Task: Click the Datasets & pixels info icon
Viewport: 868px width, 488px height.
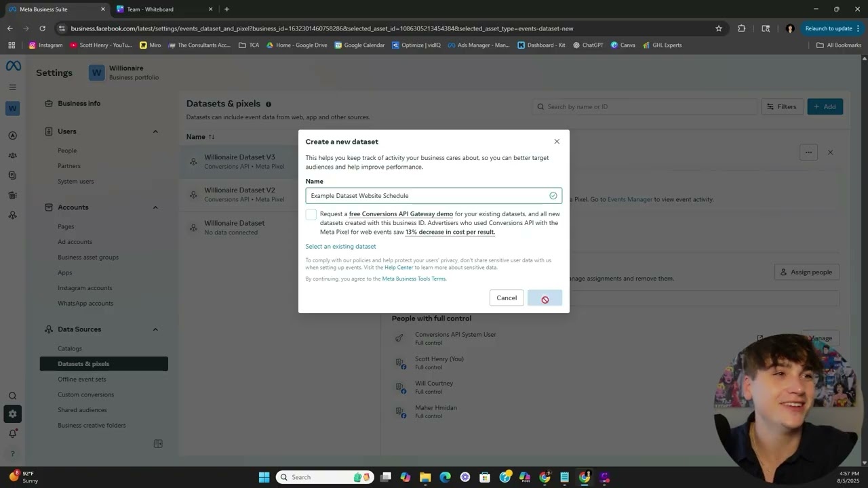Action: 269,104
